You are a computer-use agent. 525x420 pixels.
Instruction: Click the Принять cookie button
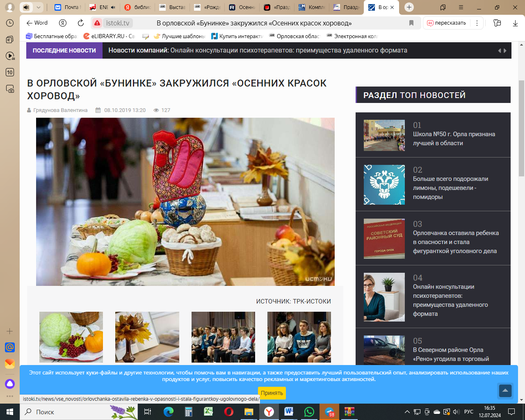pyautogui.click(x=272, y=393)
